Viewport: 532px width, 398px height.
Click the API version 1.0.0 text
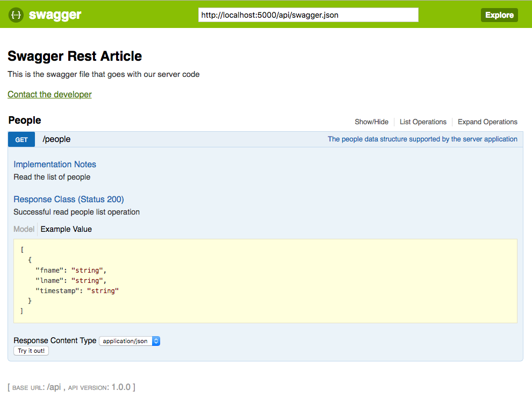coord(99,387)
